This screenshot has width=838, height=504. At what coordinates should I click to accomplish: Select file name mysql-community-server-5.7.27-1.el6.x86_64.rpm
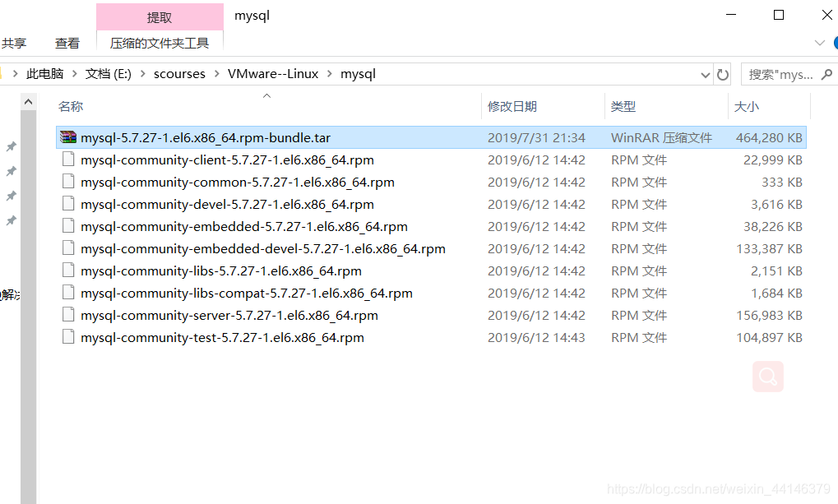(x=229, y=316)
